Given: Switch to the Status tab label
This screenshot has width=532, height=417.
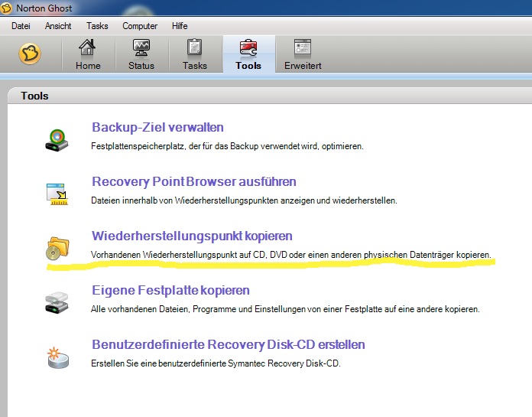Looking at the screenshot, I should [x=141, y=66].
